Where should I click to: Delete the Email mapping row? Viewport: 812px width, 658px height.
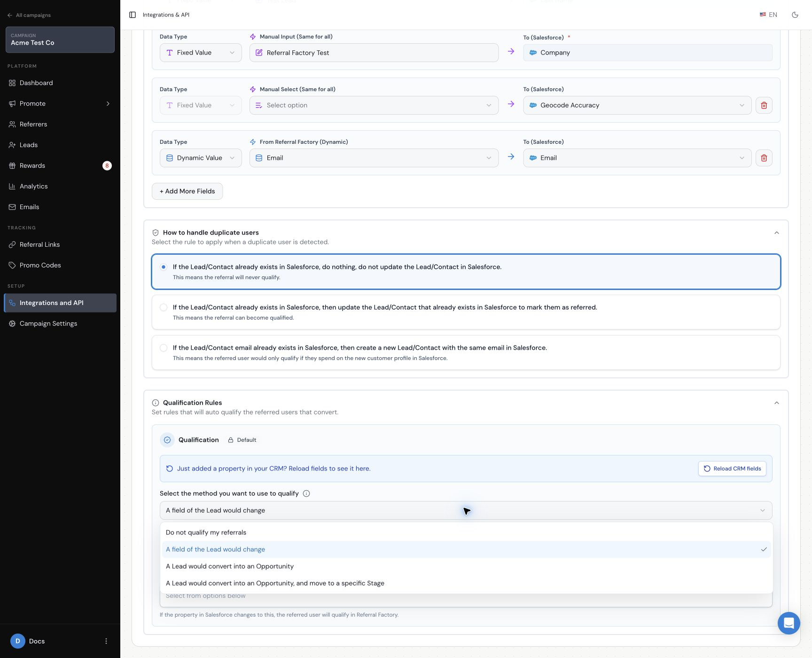pyautogui.click(x=764, y=158)
